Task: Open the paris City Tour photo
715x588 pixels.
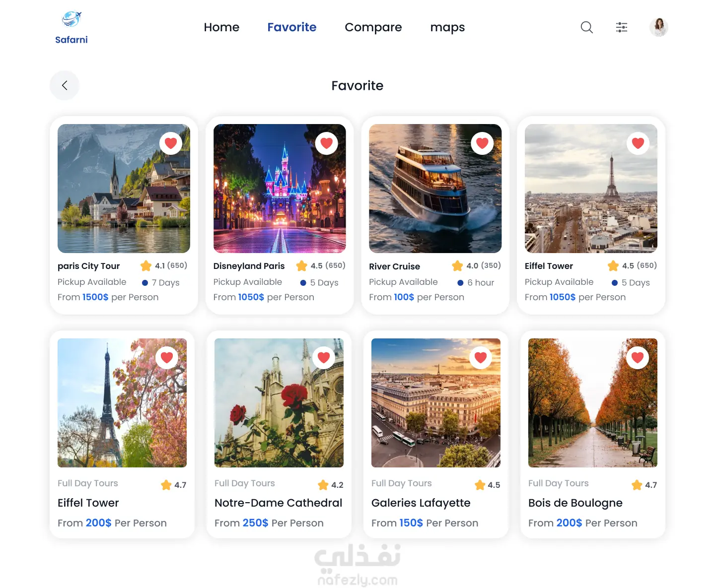Action: coord(124,189)
